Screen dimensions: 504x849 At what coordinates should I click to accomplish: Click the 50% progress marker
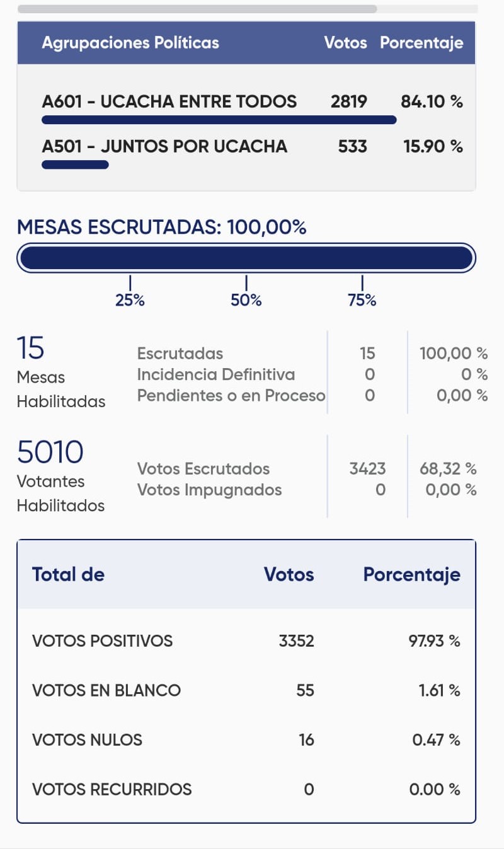pos(246,300)
